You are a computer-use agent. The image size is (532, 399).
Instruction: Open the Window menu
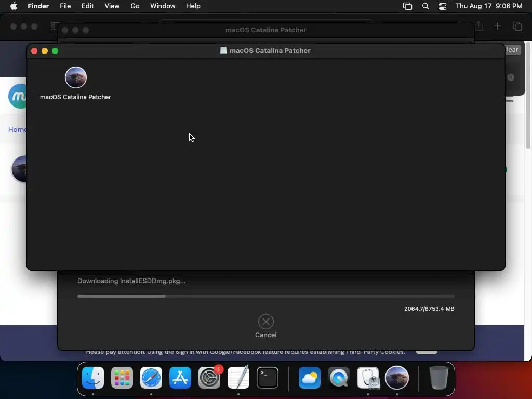[x=163, y=6]
